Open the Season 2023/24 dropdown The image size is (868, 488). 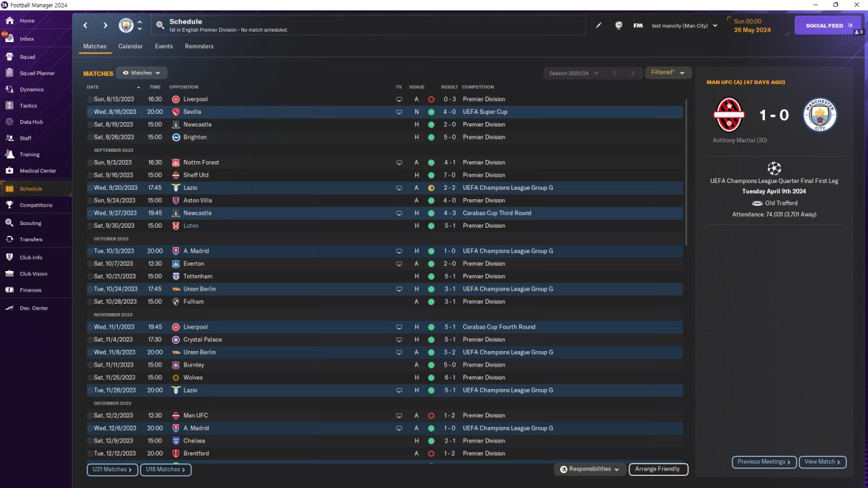click(574, 73)
